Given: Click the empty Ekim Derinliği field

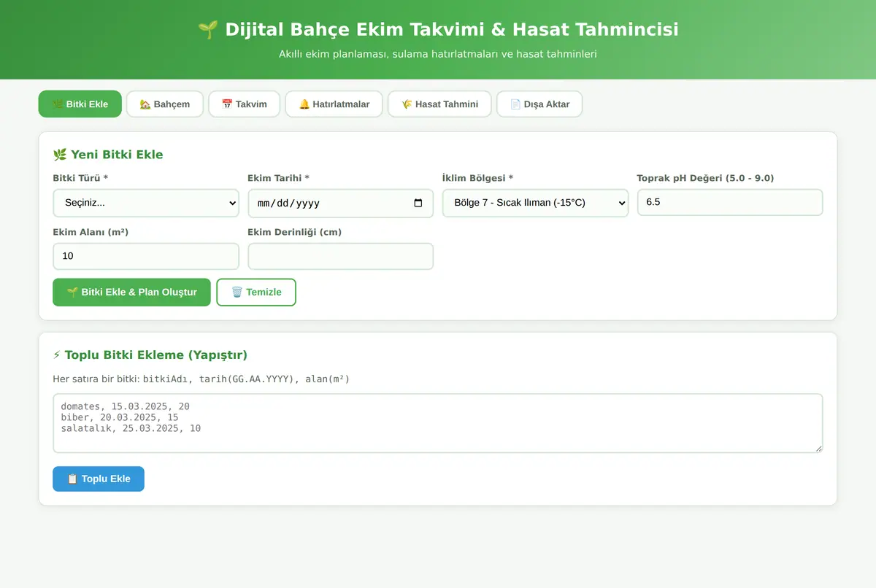Looking at the screenshot, I should click(340, 256).
